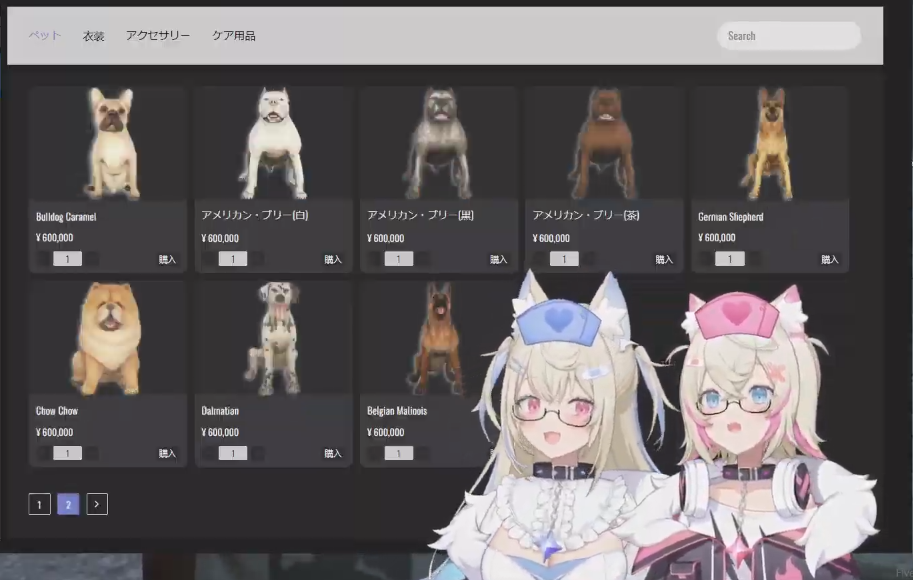Increase quantity for アメリカン・ブリー(黒)

pyautogui.click(x=423, y=259)
